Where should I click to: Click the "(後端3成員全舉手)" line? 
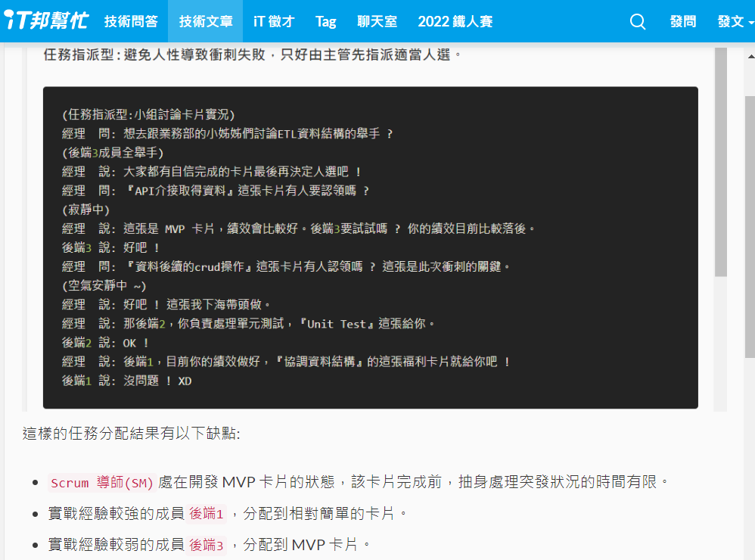(x=113, y=153)
